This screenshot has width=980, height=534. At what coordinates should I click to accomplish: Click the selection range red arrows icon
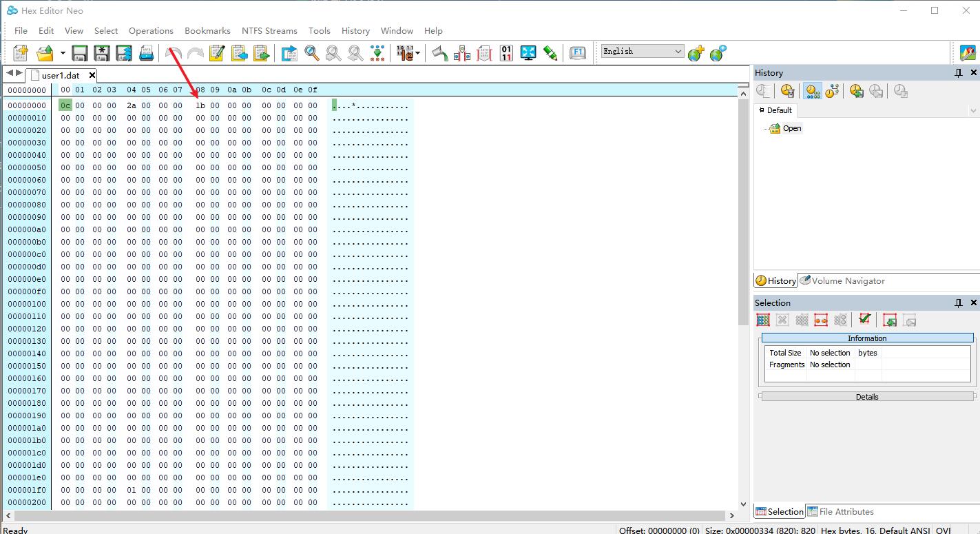coord(821,320)
